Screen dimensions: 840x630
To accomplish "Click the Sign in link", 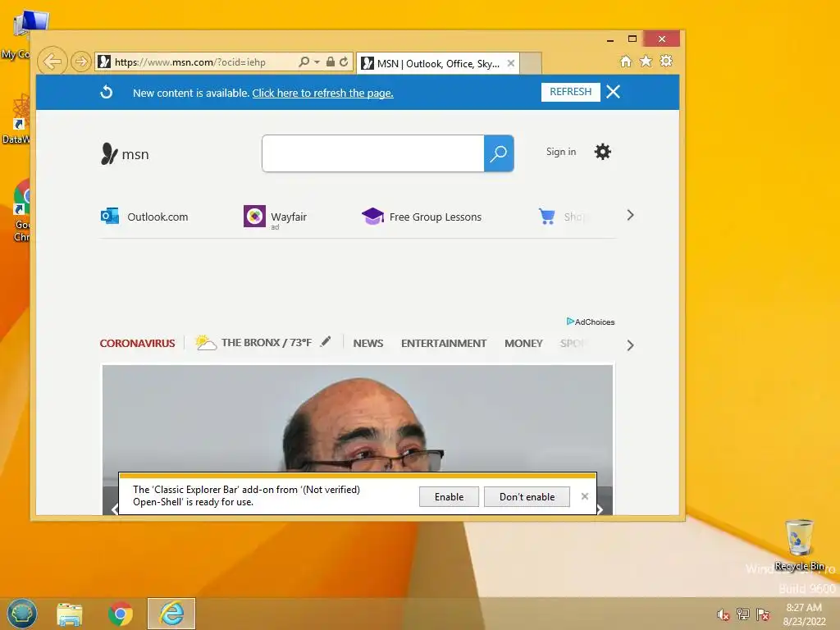I will tap(561, 152).
